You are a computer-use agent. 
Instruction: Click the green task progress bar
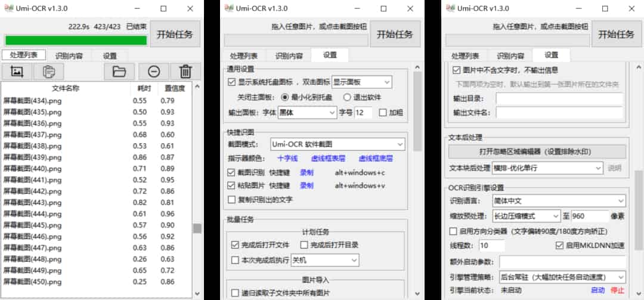click(76, 41)
